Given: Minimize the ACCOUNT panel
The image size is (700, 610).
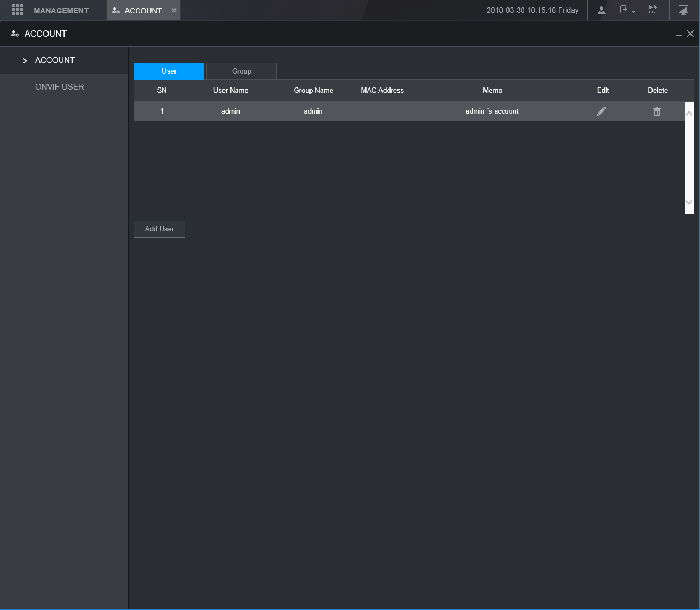Looking at the screenshot, I should (x=679, y=34).
